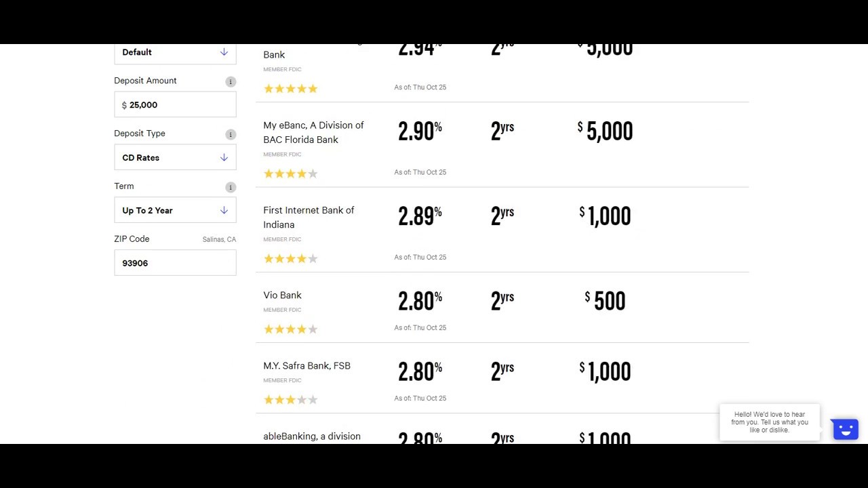Open the M.Y. Safra Bank, FSB listing
868x488 pixels.
(307, 366)
